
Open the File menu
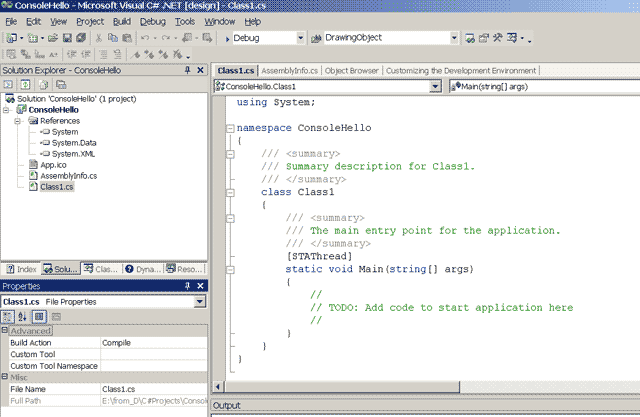(11, 22)
